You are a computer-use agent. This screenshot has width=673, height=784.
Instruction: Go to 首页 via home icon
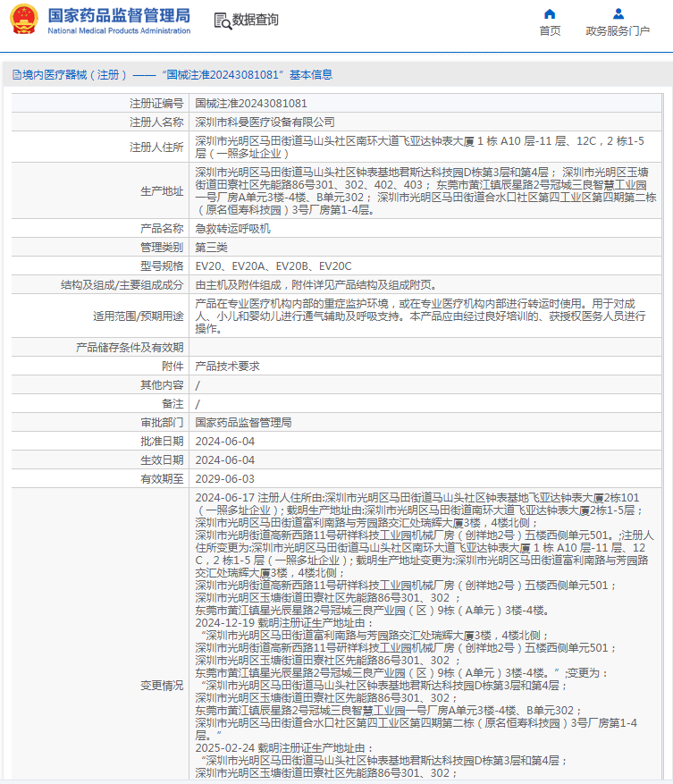pyautogui.click(x=550, y=13)
